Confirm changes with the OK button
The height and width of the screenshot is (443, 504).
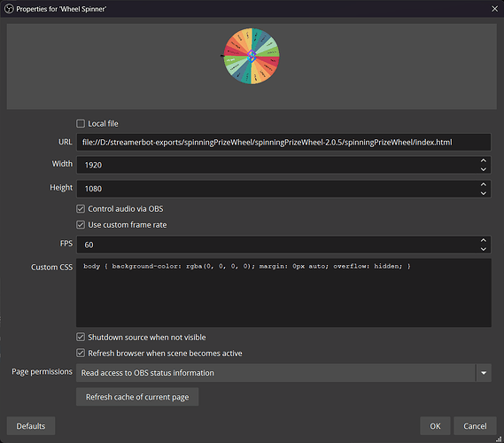coord(435,426)
